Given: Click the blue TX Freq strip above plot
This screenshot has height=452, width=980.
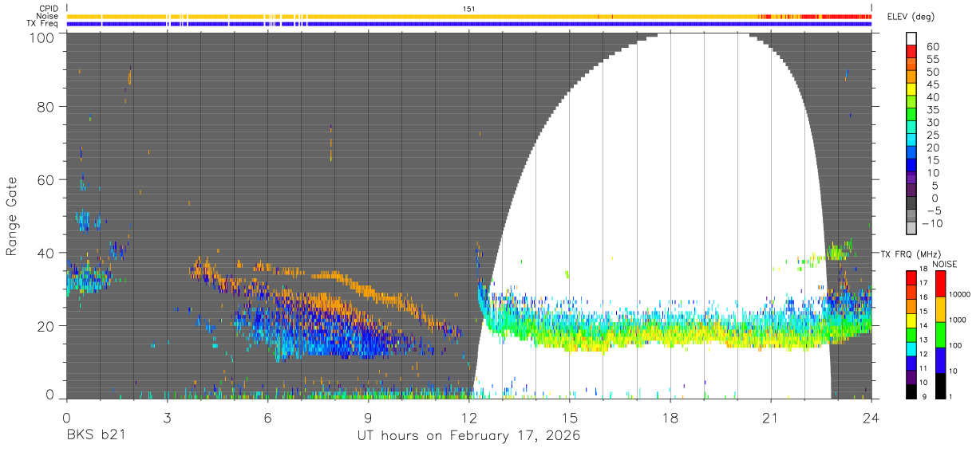Looking at the screenshot, I should [x=468, y=23].
